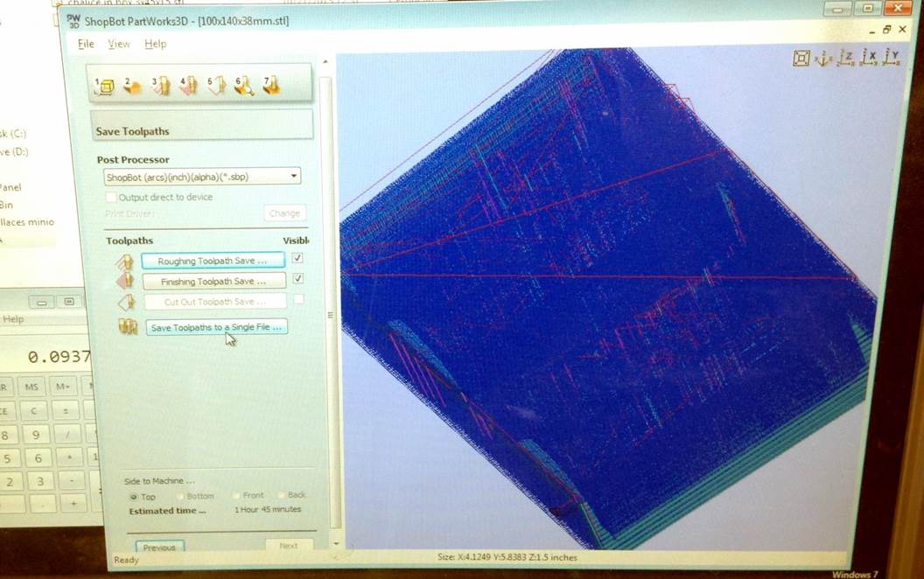Click the Next button
924x579 pixels.
click(289, 546)
